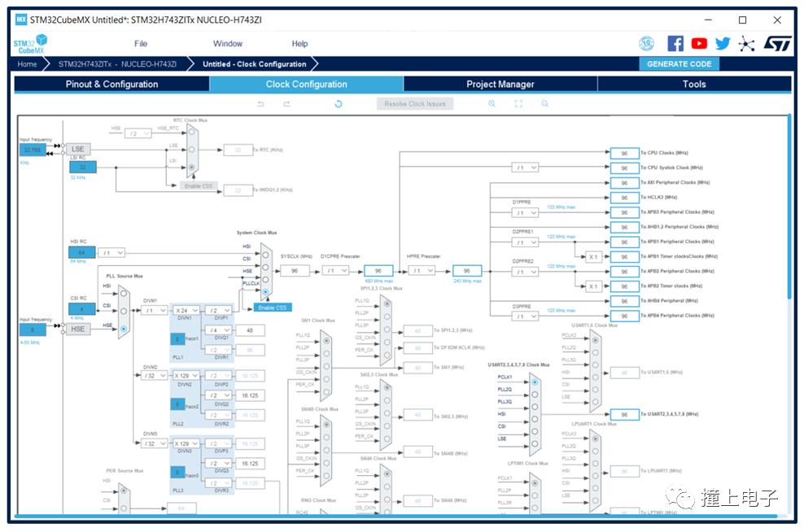The image size is (804, 532).
Task: Click the undo arrow icon
Action: coord(260,103)
